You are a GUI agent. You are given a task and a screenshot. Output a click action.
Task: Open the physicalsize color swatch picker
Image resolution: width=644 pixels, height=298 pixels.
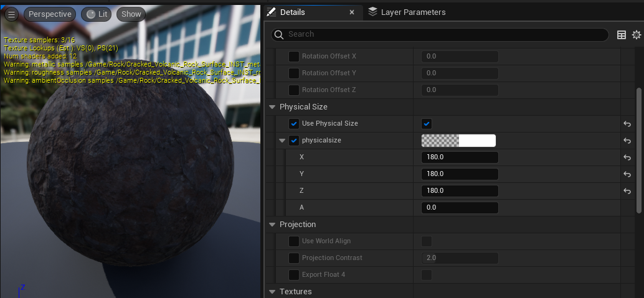tap(458, 141)
